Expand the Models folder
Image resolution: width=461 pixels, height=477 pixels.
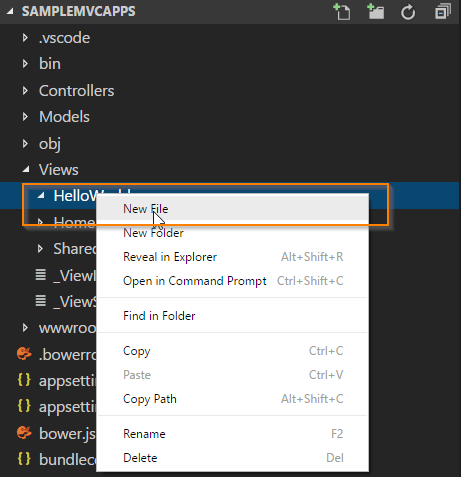point(25,117)
